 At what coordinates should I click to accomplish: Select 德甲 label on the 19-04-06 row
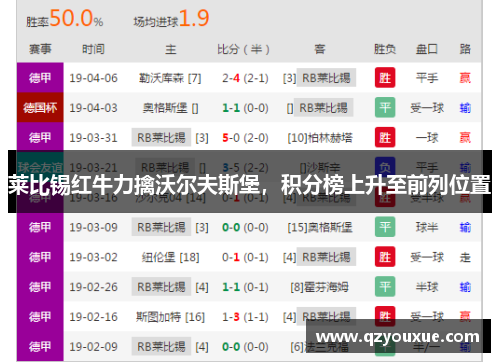(40, 78)
